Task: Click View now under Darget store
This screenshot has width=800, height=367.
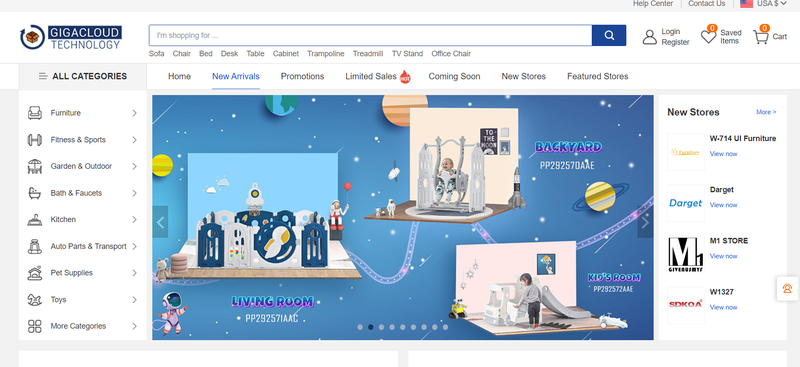Action: click(723, 205)
